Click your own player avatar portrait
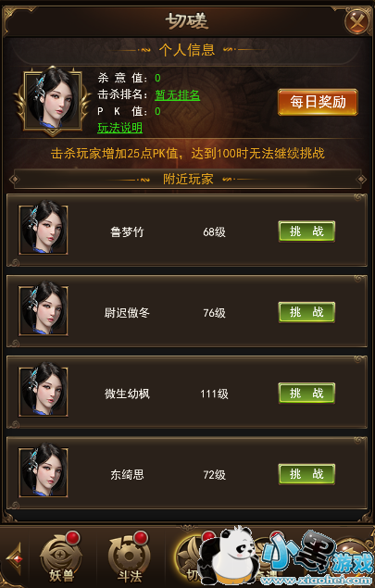The image size is (375, 588). [53, 99]
